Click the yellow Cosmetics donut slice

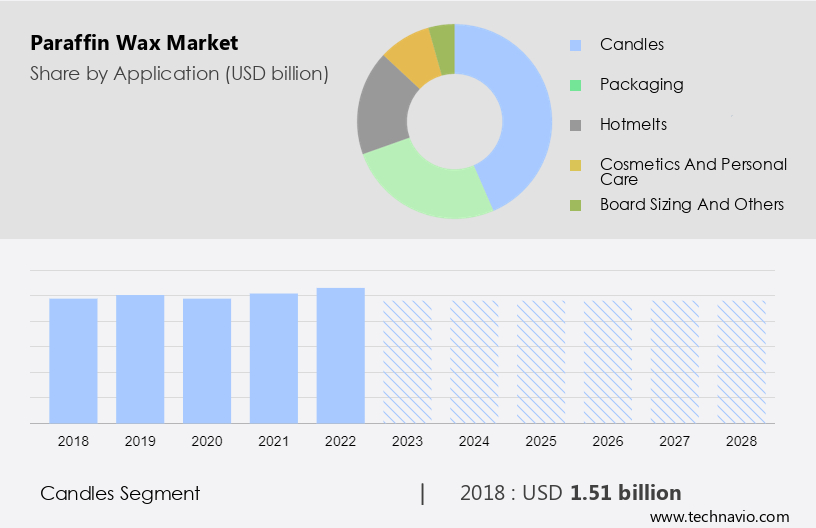(x=413, y=58)
